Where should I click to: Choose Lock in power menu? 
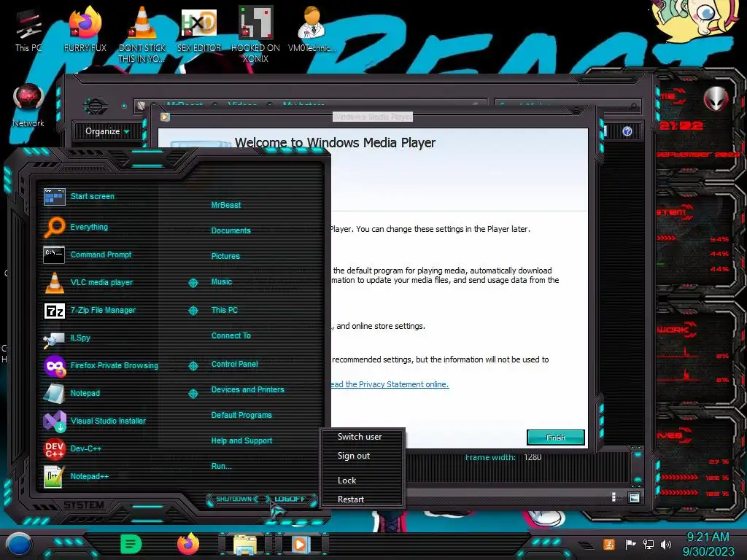click(347, 481)
